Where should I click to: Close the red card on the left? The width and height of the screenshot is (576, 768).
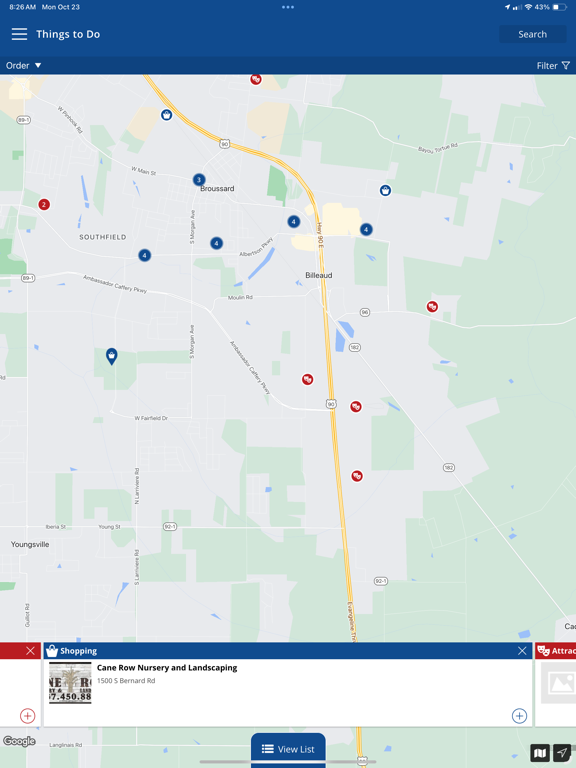(30, 650)
